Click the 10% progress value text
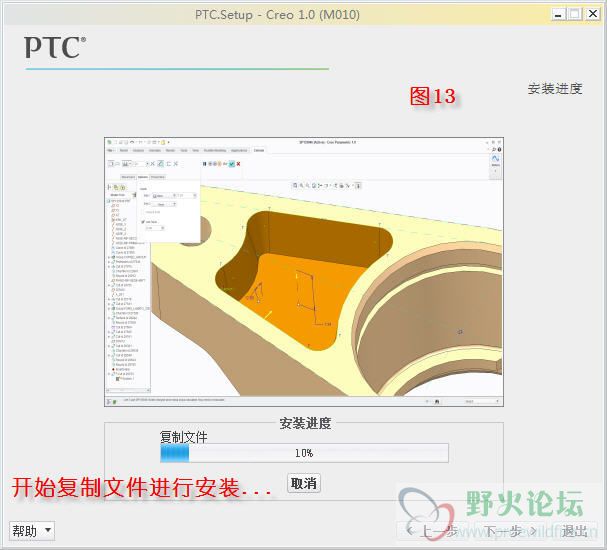 [x=304, y=453]
